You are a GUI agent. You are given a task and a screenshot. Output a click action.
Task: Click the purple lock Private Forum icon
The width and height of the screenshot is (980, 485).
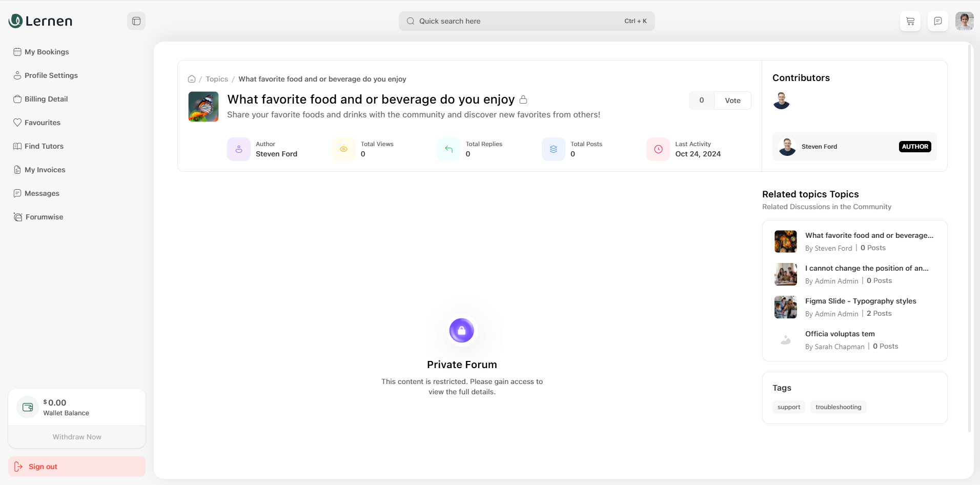(461, 331)
